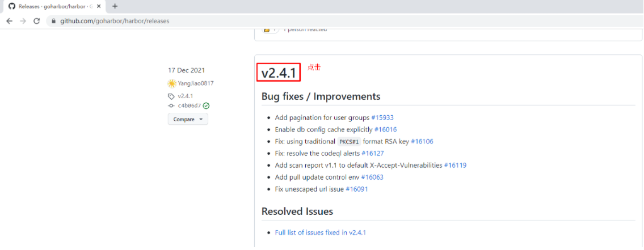This screenshot has width=644, height=250.
Task: Open the v2.4.1 release title
Action: (x=279, y=73)
